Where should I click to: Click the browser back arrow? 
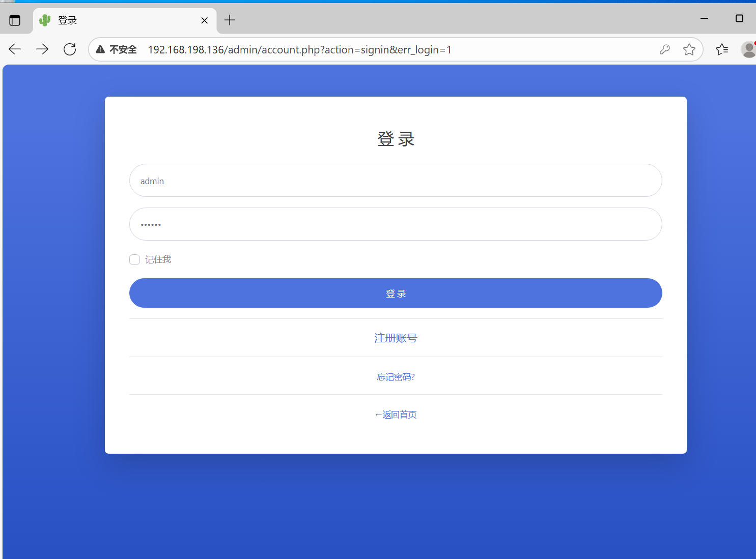pyautogui.click(x=15, y=49)
